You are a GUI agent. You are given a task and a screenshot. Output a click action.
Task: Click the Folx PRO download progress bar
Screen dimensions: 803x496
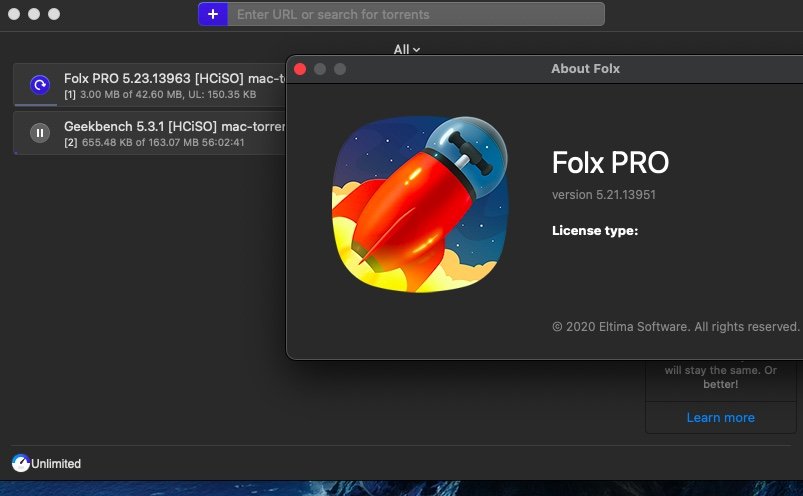[x=36, y=105]
